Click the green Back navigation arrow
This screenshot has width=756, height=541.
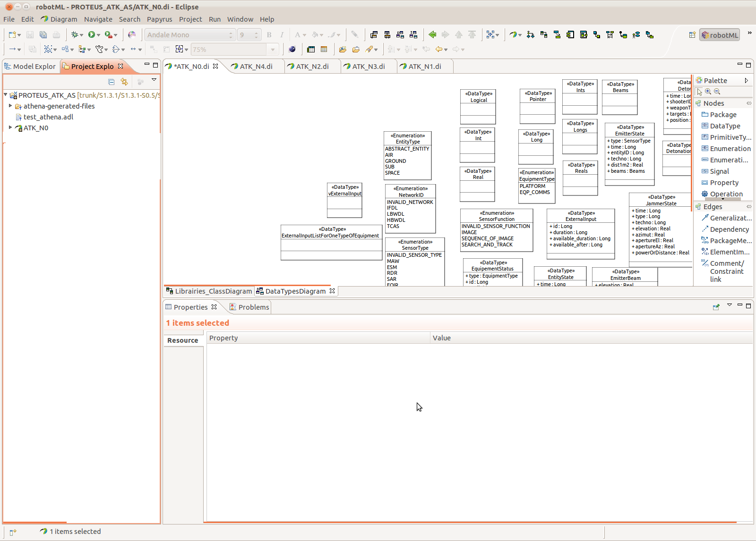point(432,34)
